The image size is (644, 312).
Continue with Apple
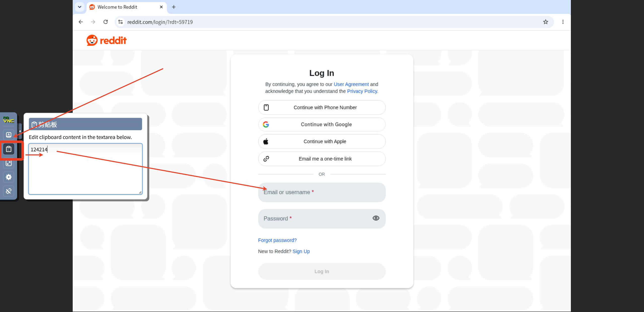pyautogui.click(x=322, y=142)
